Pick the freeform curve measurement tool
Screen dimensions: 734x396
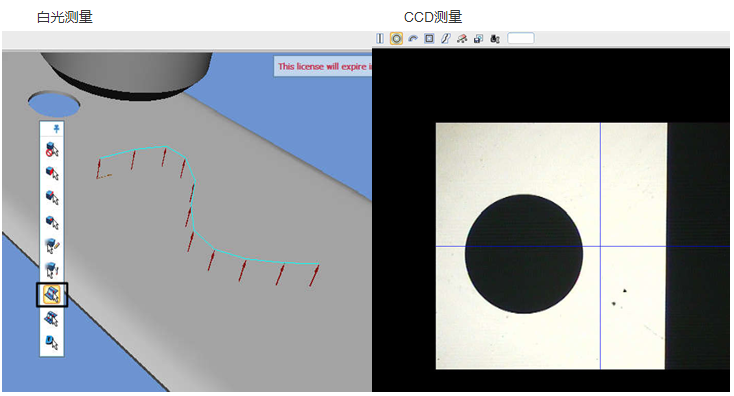445,38
